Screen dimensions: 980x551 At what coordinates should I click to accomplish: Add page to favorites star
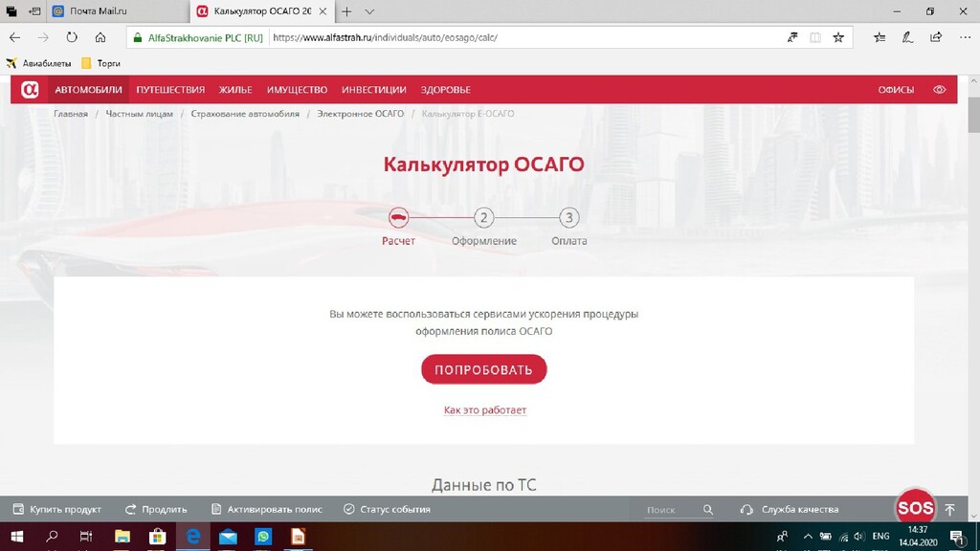tap(838, 37)
